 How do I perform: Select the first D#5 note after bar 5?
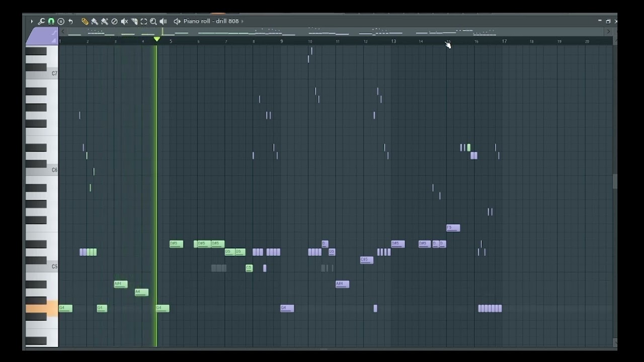176,244
